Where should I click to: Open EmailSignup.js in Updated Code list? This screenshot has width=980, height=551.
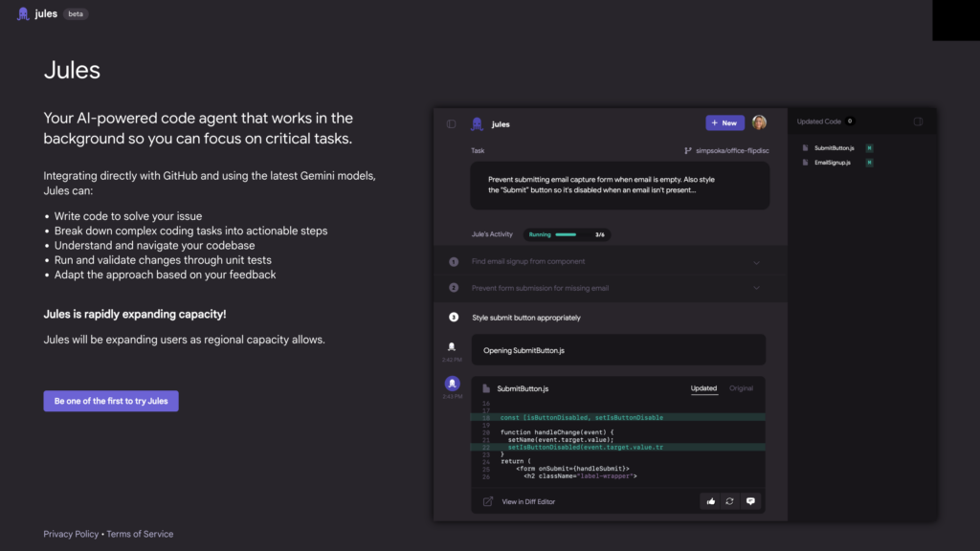click(x=833, y=163)
